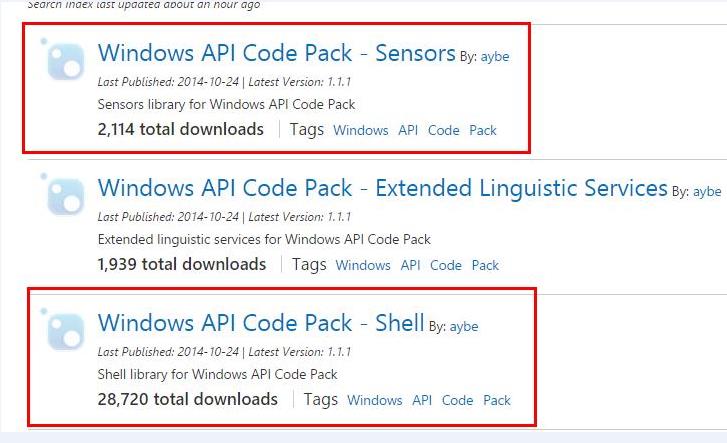Open Windows API Code Pack - Extended Linguistic Services
The image size is (727, 443).
(x=383, y=188)
